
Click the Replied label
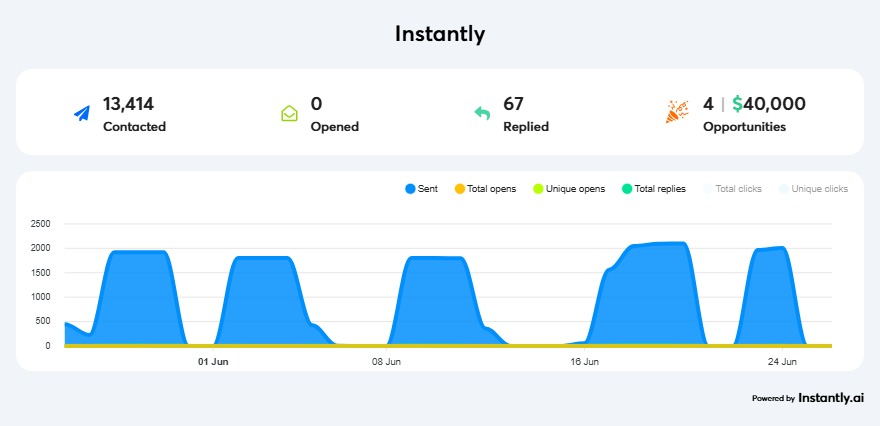coord(526,127)
